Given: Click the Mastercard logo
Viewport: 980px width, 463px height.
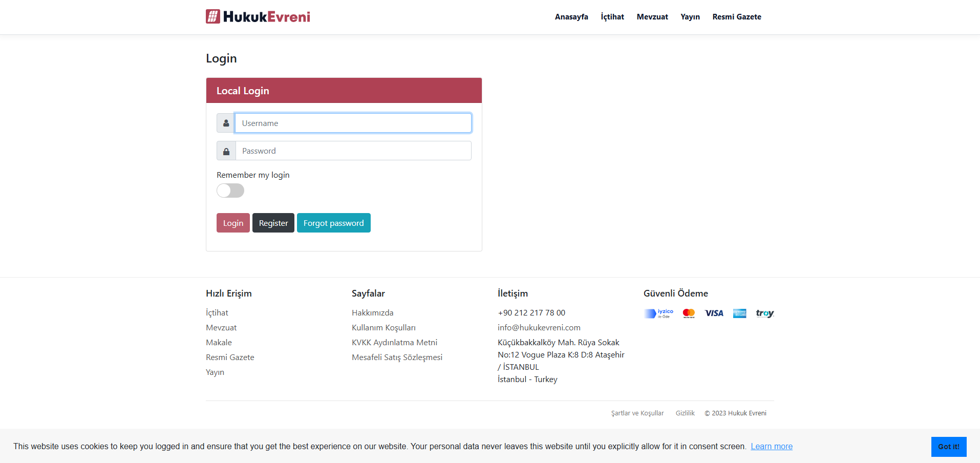Looking at the screenshot, I should pyautogui.click(x=689, y=313).
